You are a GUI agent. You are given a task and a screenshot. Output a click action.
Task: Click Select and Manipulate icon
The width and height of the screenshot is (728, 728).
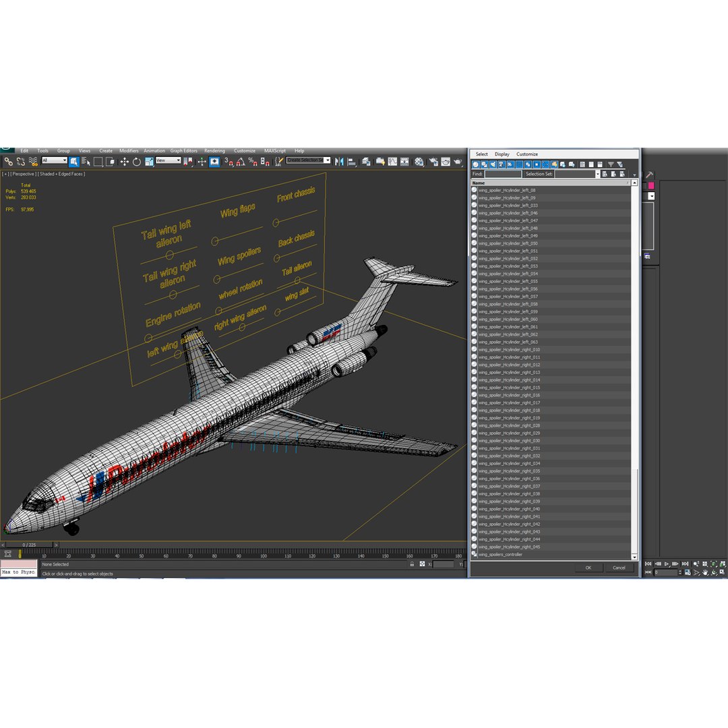coord(202,161)
